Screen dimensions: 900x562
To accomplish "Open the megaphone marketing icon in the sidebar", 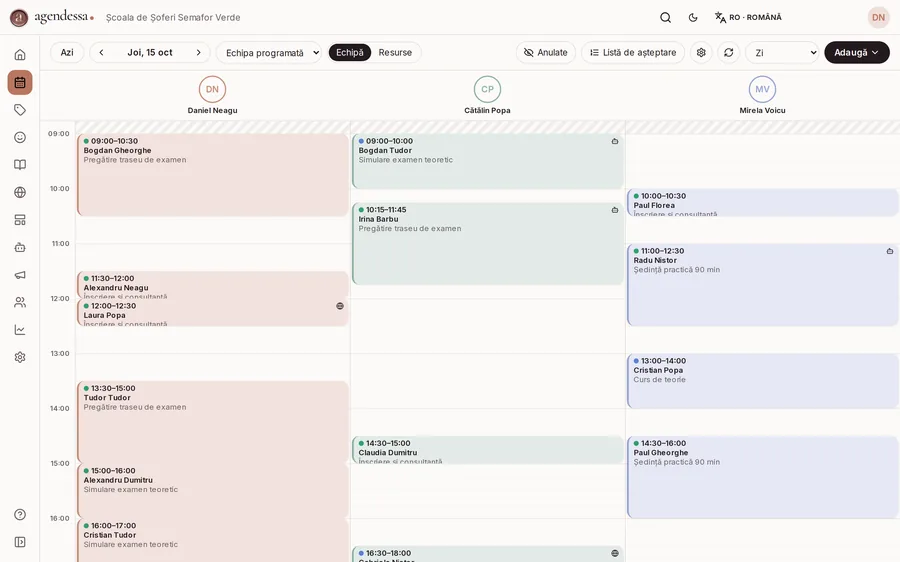I will [x=20, y=275].
